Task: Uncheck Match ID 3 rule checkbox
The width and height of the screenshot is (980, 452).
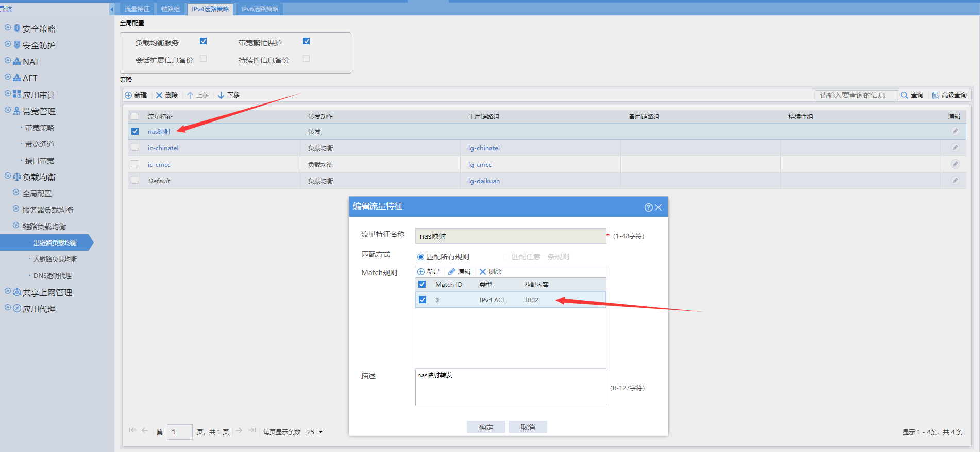Action: click(x=423, y=300)
